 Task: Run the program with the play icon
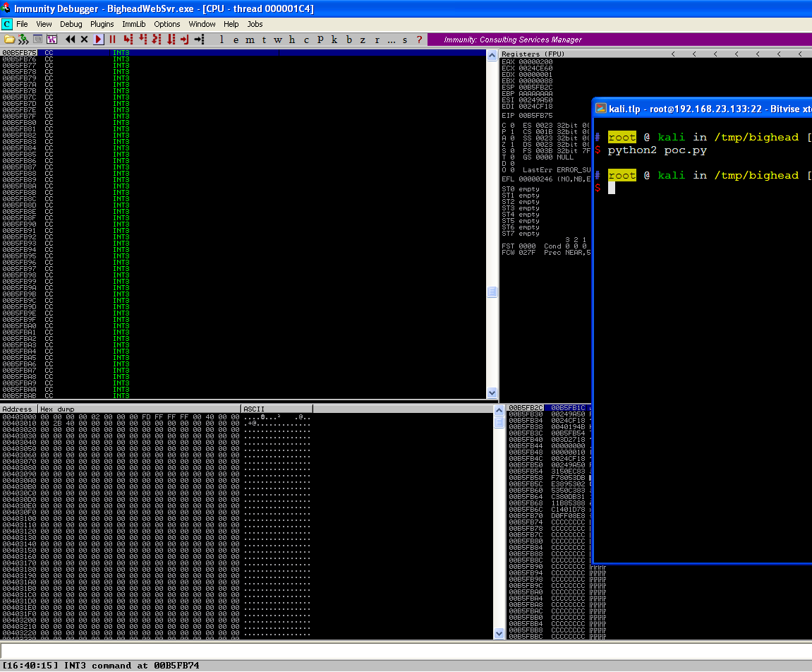coord(99,40)
